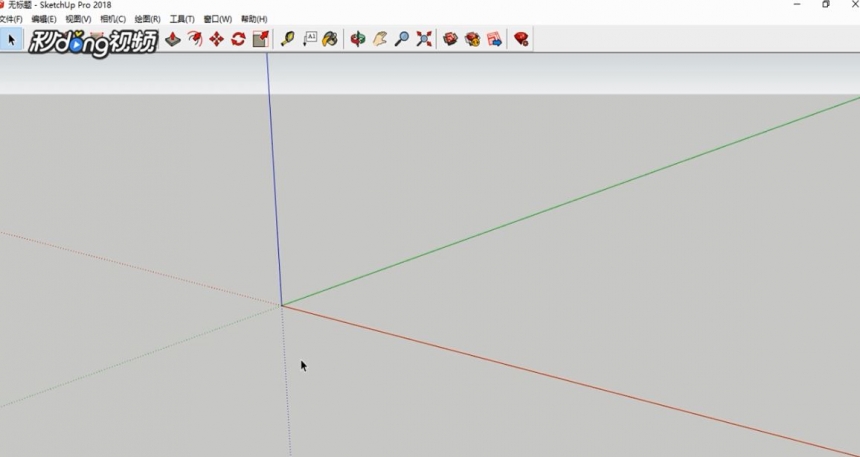Click the axes origin point
860x457 pixels.
282,305
